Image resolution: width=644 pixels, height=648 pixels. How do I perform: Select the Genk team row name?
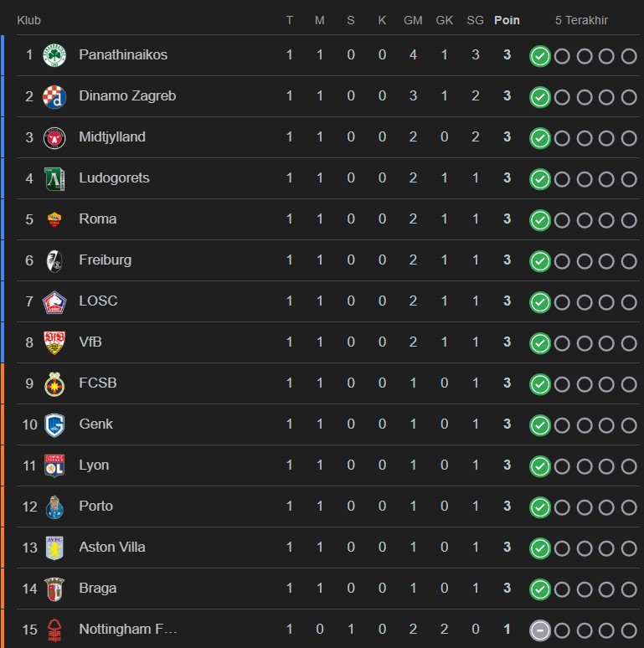click(x=95, y=424)
